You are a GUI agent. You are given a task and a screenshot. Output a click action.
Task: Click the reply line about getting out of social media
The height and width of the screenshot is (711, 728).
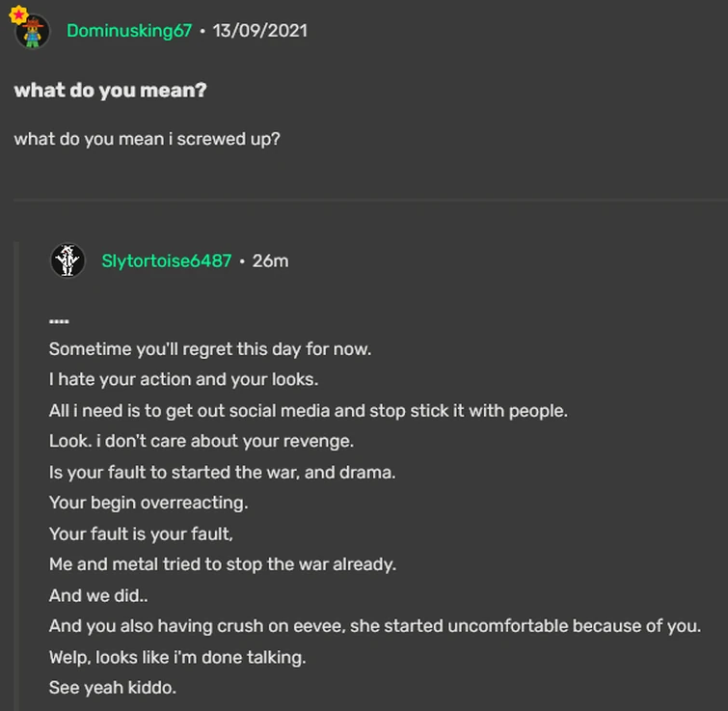[x=308, y=410]
